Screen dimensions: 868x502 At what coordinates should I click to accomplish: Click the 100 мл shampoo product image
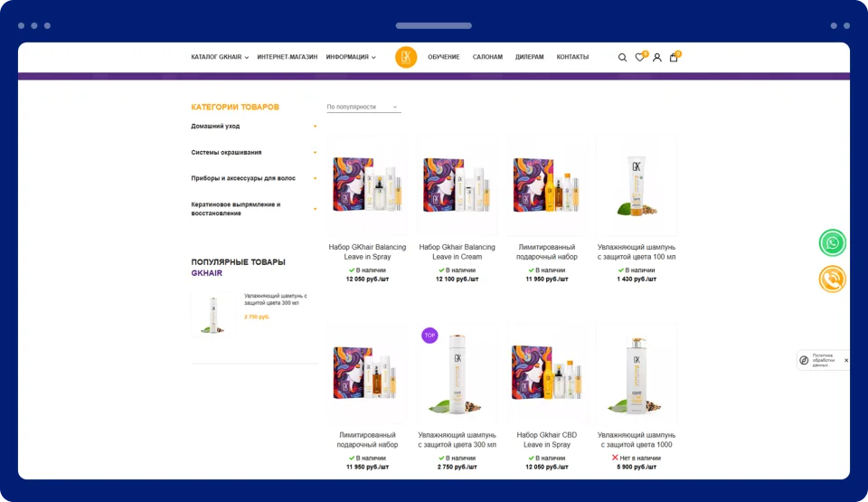[636, 185]
